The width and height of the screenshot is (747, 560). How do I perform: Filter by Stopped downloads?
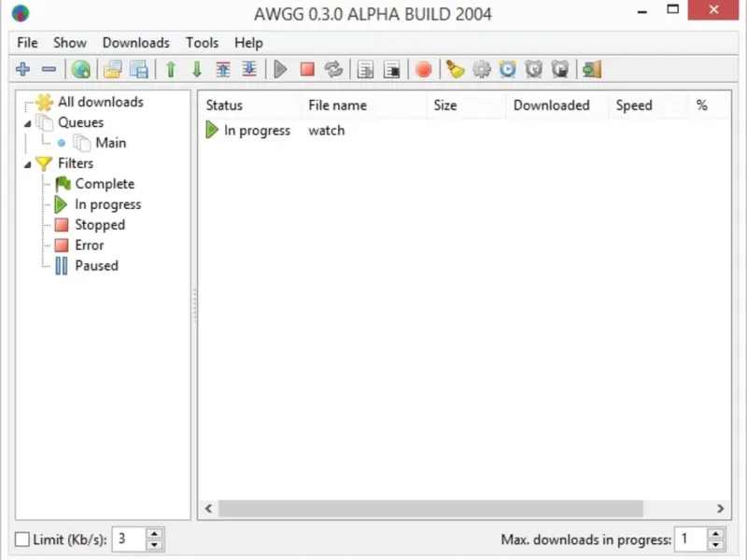point(100,225)
